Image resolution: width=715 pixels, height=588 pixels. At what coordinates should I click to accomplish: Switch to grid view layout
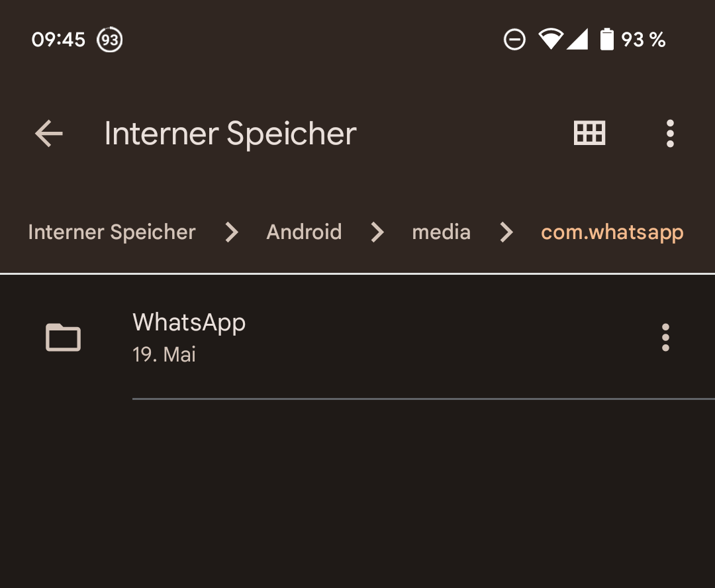[589, 134]
